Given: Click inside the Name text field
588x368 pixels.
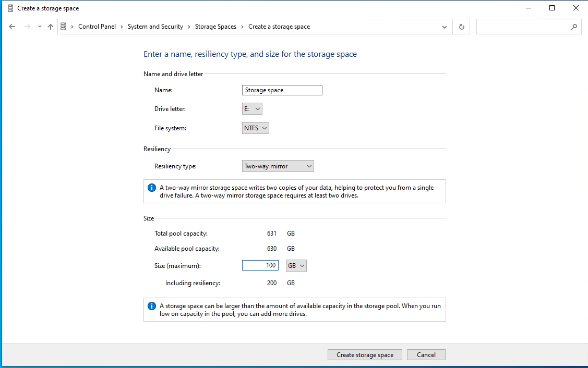Looking at the screenshot, I should 281,90.
